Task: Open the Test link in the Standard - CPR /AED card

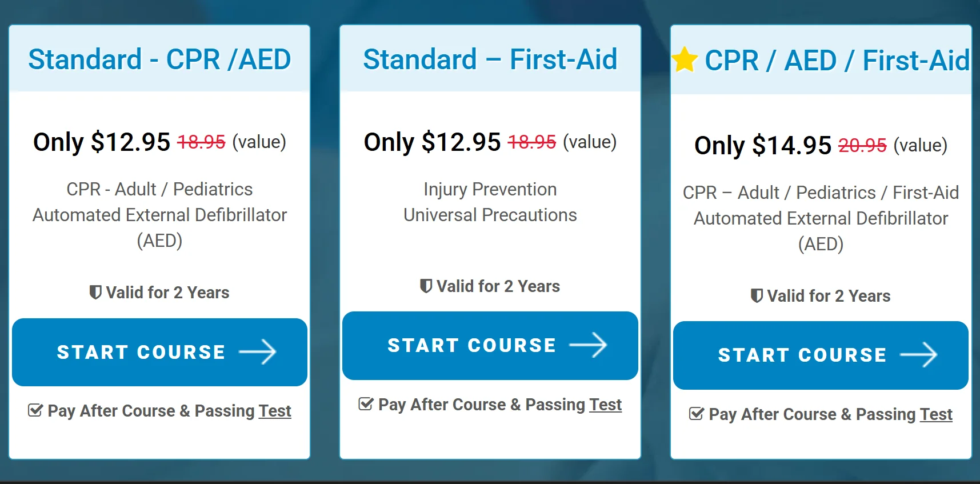Action: 275,411
